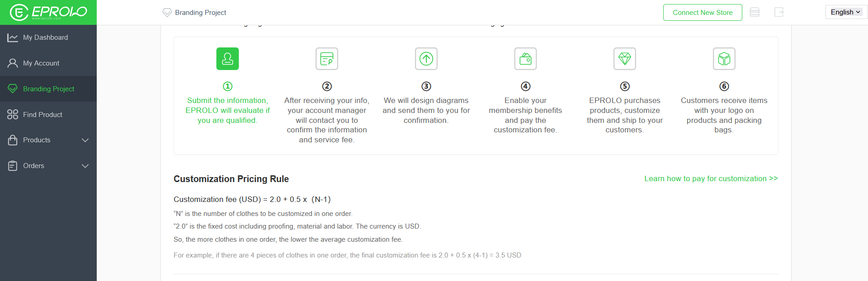This screenshot has height=281, width=868.
Task: Click the membership benefits wallet step icon
Action: 525,59
